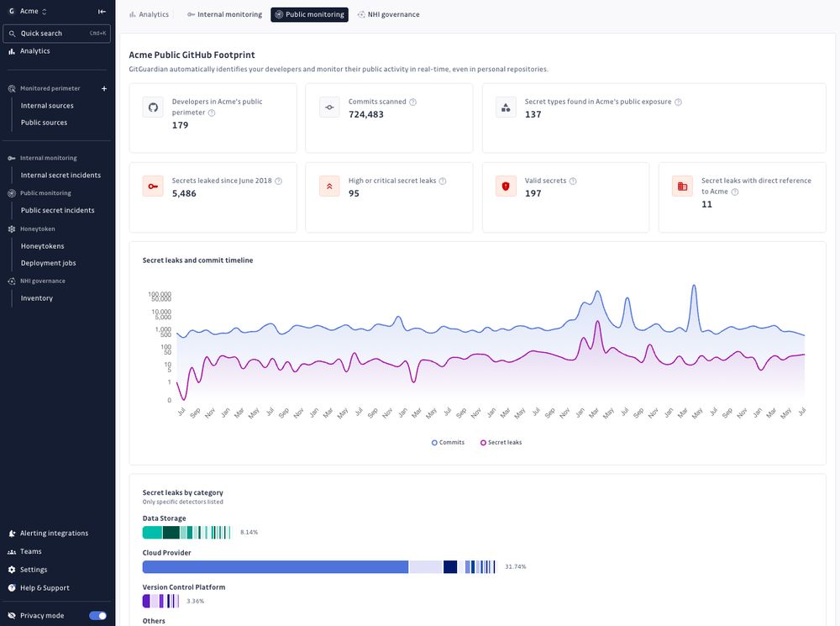Click the 179 developers count
The width and height of the screenshot is (840, 626).
(x=180, y=125)
